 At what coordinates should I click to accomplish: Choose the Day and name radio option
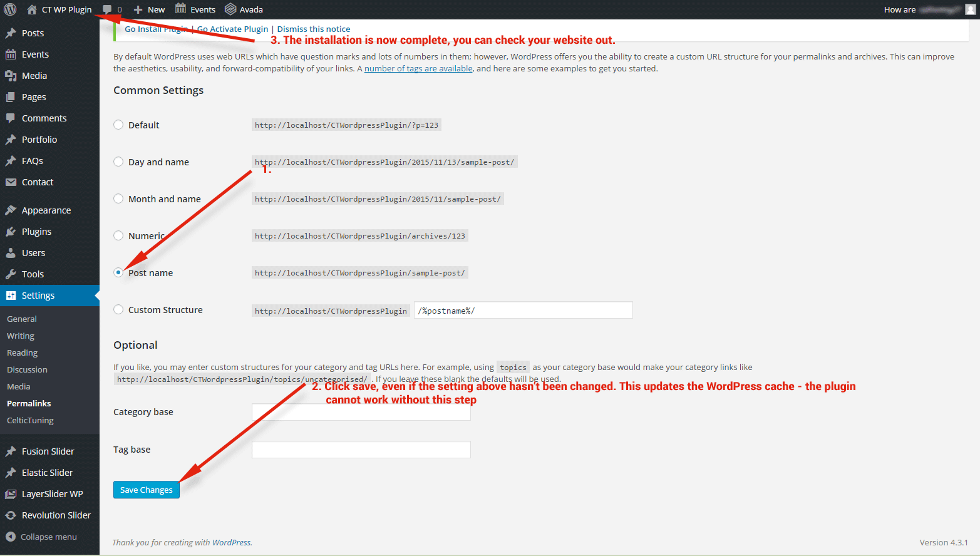[x=118, y=162]
